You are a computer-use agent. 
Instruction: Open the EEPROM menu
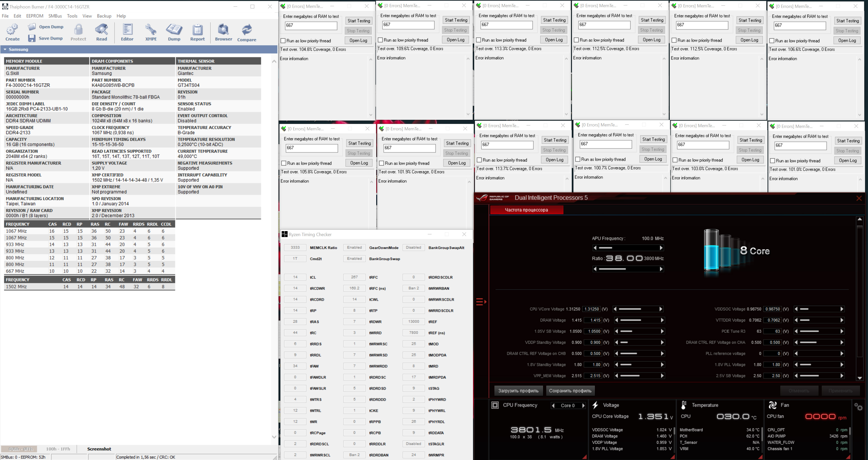pyautogui.click(x=35, y=16)
